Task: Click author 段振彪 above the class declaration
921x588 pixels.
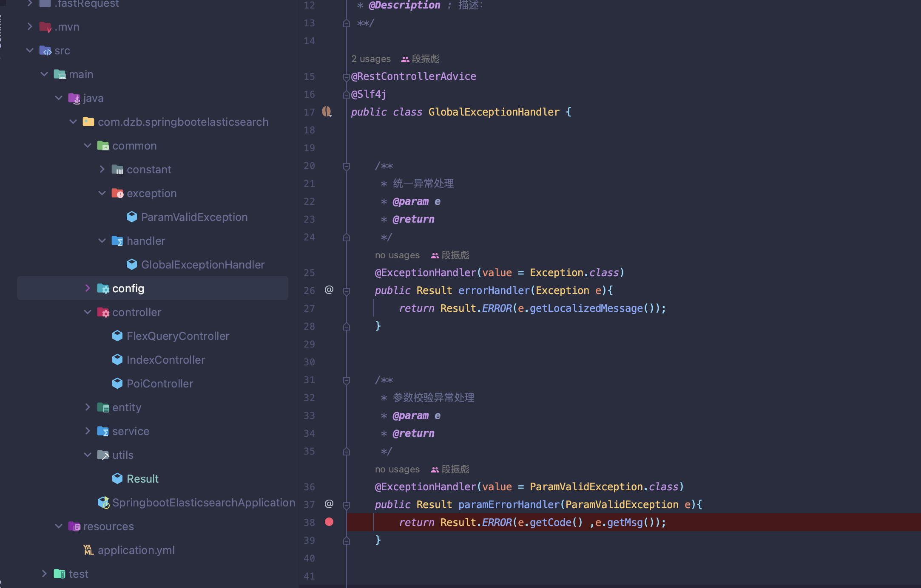Action: 421,59
